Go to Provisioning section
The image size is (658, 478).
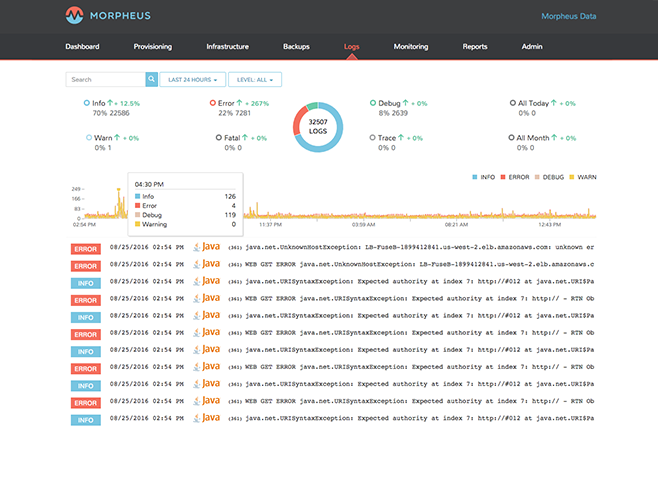[153, 47]
